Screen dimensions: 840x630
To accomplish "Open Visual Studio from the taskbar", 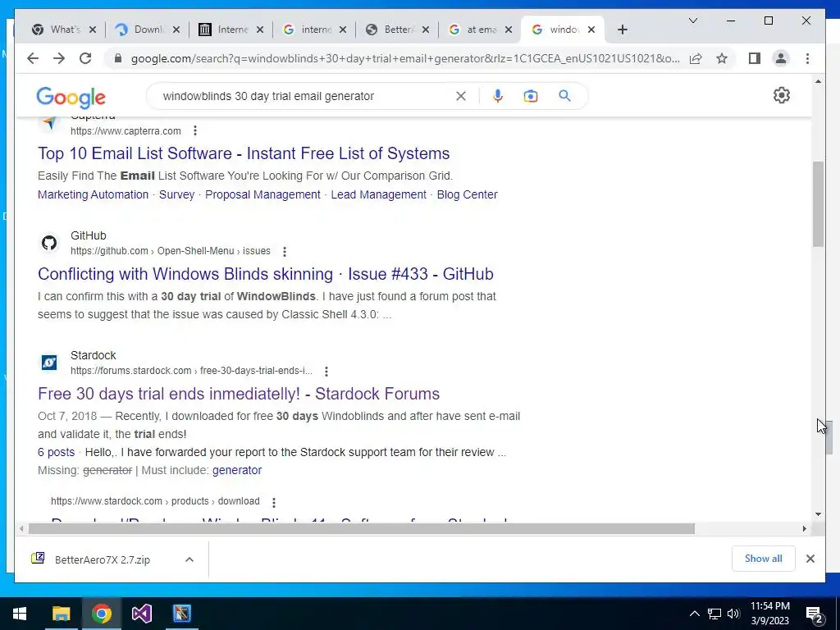I will [x=141, y=614].
